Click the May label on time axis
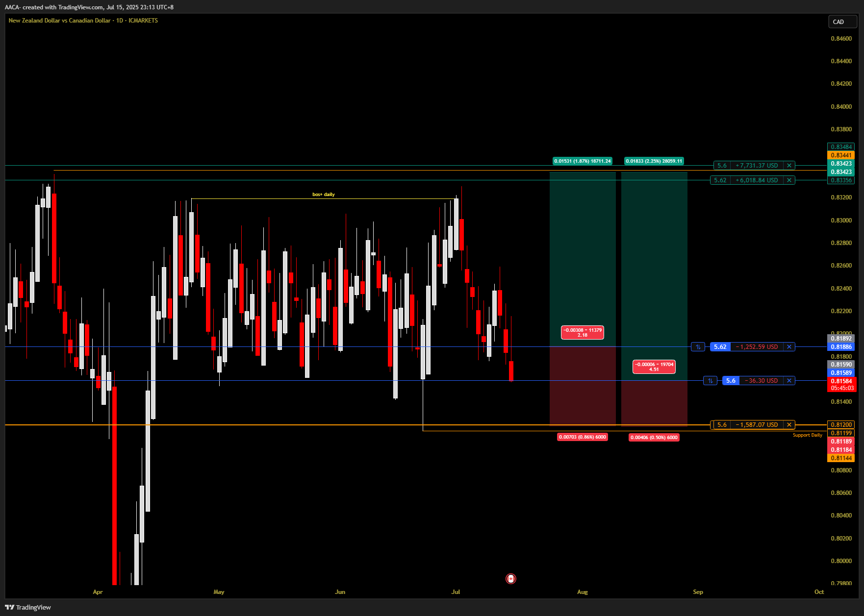This screenshot has width=864, height=616. [219, 592]
